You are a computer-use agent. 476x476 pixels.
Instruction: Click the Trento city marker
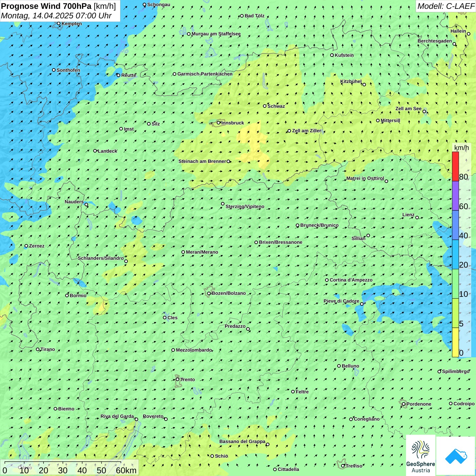tap(177, 379)
